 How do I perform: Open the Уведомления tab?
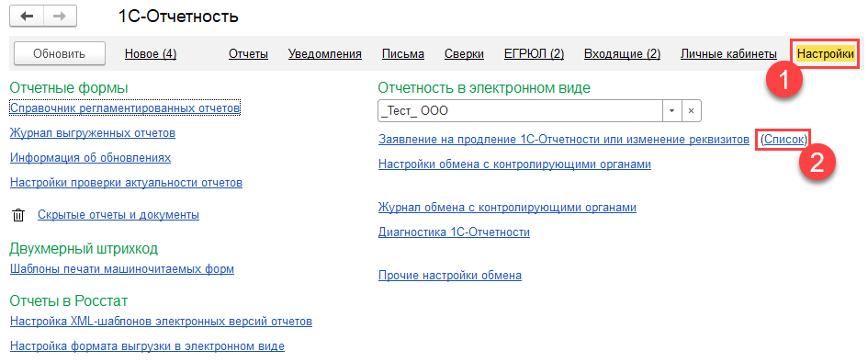325,53
